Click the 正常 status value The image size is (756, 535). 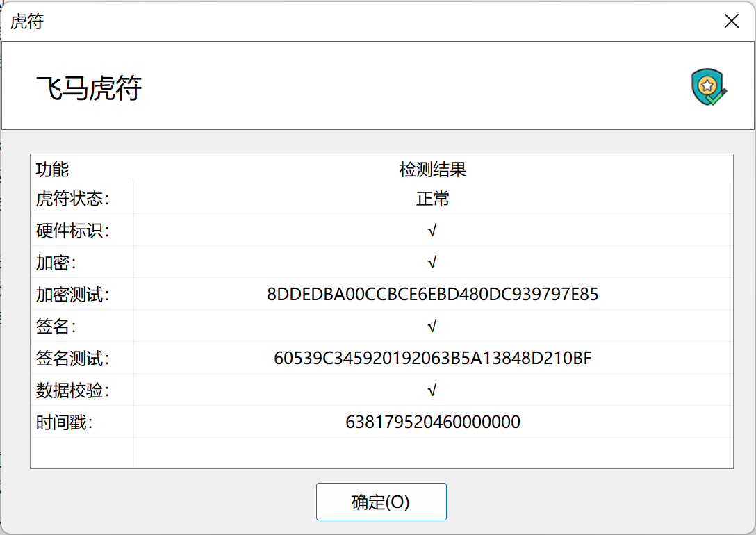coord(432,199)
